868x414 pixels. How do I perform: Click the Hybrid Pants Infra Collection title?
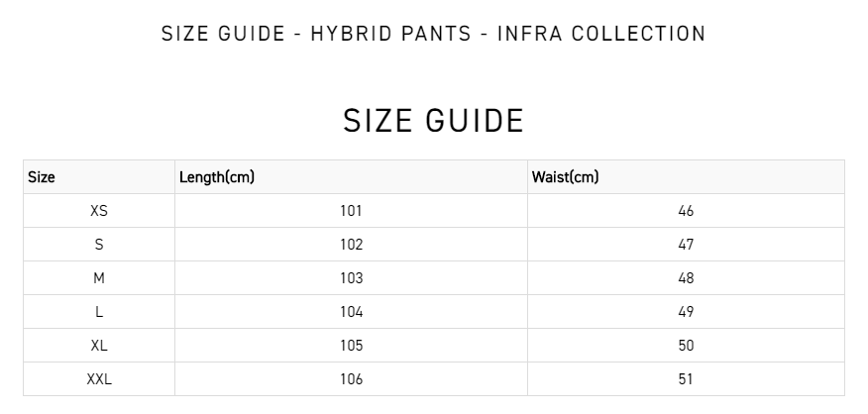433,34
